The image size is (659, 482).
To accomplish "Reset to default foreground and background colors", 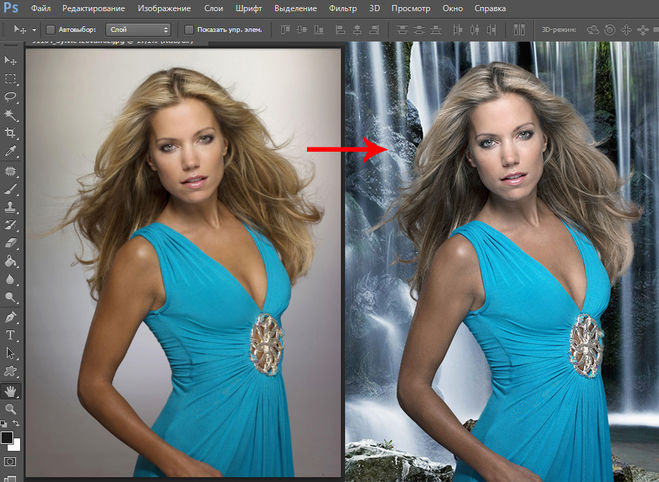I will click(3, 424).
